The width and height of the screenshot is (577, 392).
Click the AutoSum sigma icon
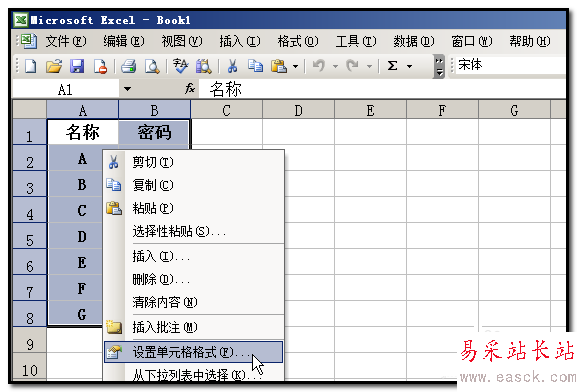[x=392, y=67]
